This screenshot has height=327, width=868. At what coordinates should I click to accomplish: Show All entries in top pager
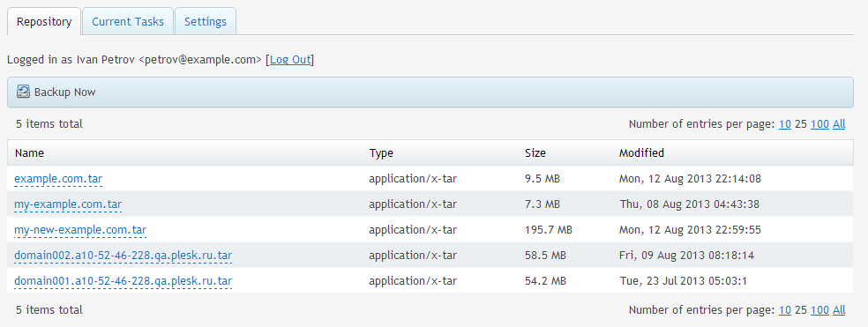[839, 124]
